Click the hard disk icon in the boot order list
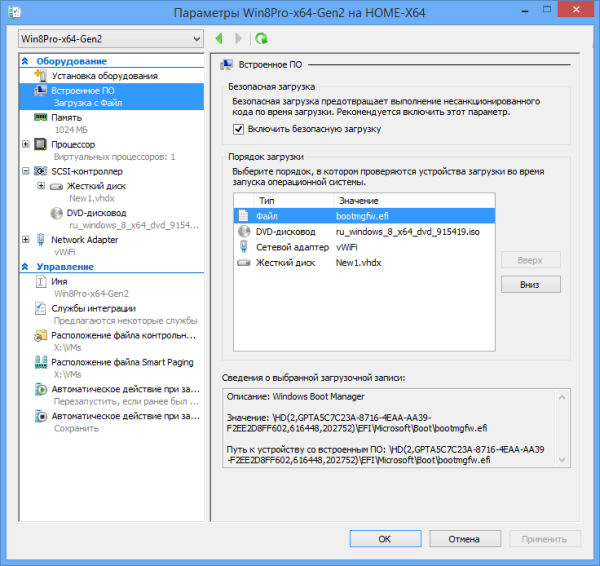Viewport: 600px width, 566px height. (x=243, y=263)
